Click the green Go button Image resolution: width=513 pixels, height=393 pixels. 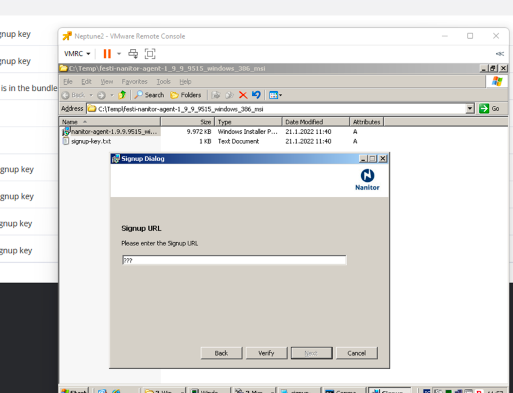pos(489,108)
